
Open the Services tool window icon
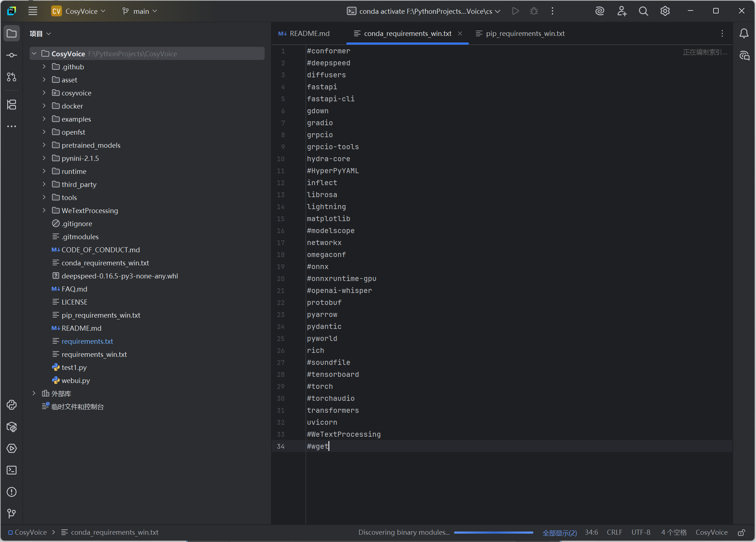pos(12,448)
